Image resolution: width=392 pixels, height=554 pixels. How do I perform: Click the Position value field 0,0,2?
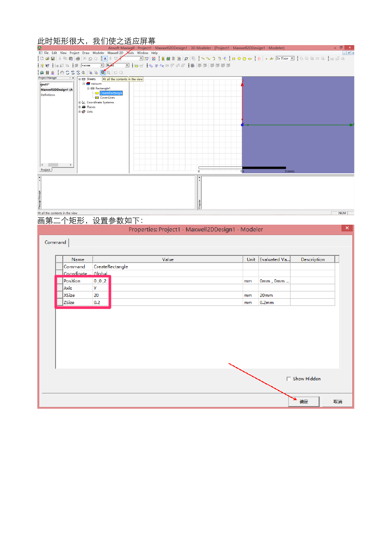[x=167, y=281]
